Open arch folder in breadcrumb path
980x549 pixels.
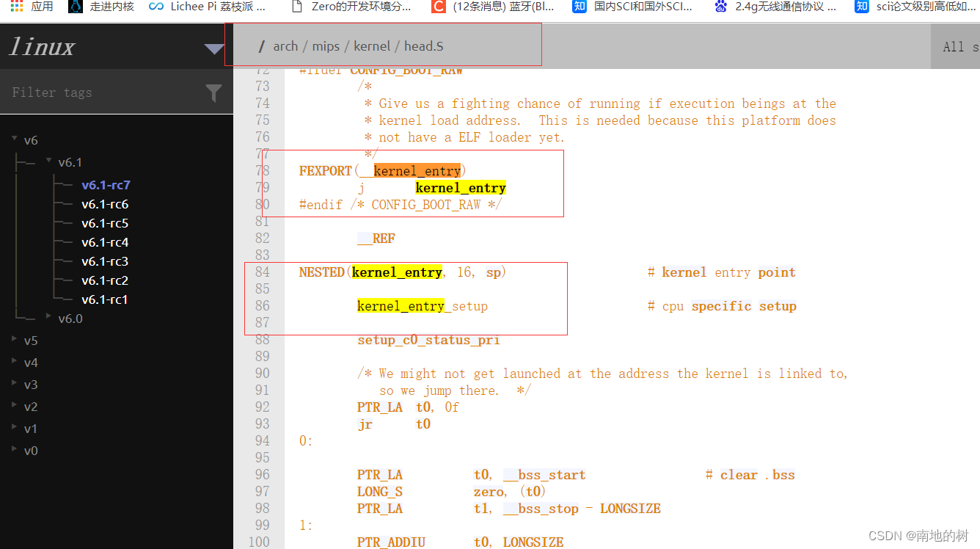pos(285,46)
